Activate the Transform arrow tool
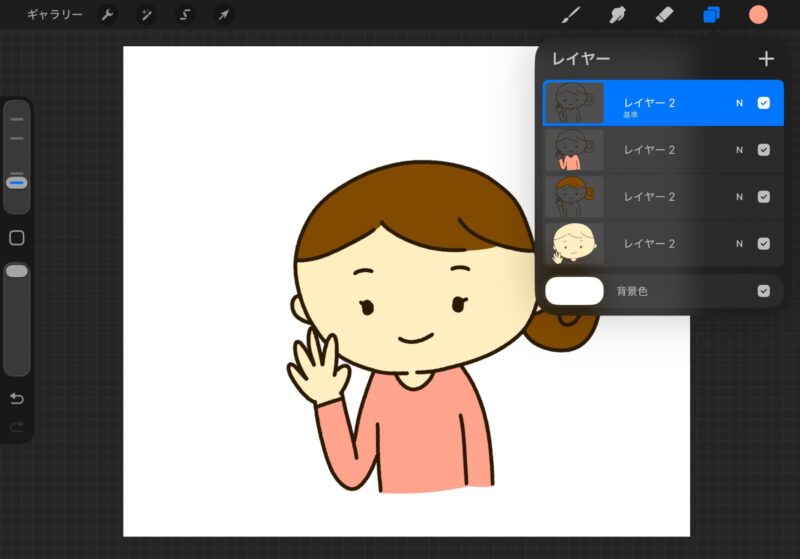Image resolution: width=800 pixels, height=559 pixels. 223,15
